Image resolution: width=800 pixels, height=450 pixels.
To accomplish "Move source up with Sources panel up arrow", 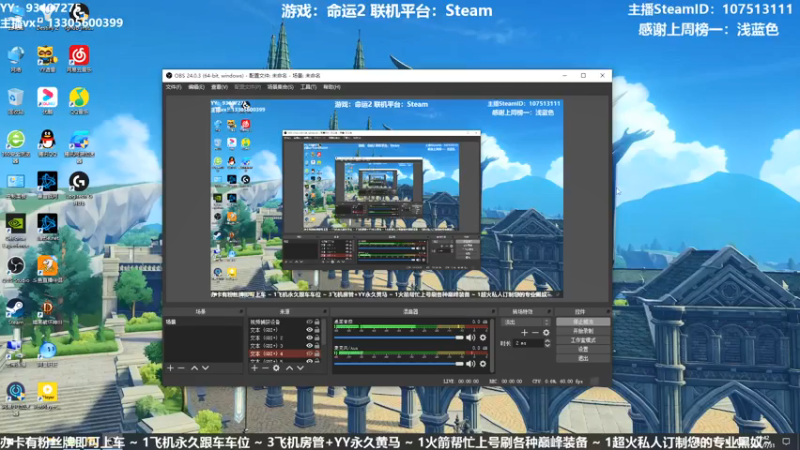I will [289, 368].
